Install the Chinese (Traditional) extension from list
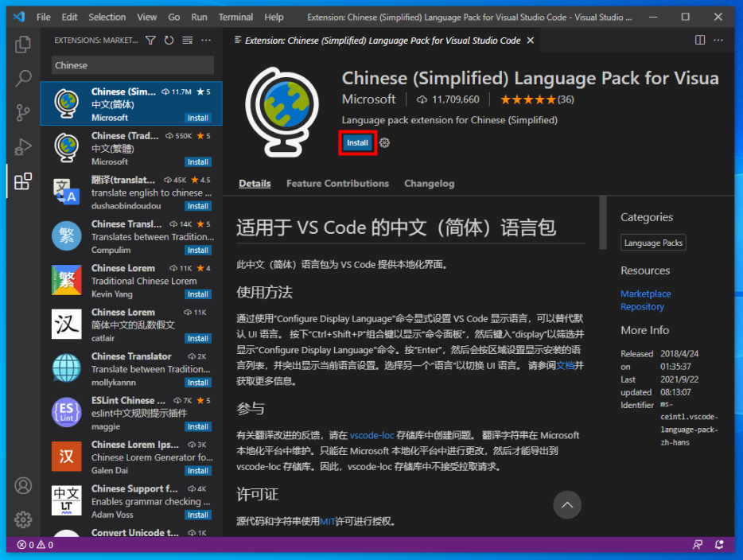Screen dimensions: 743x560 (x=197, y=162)
